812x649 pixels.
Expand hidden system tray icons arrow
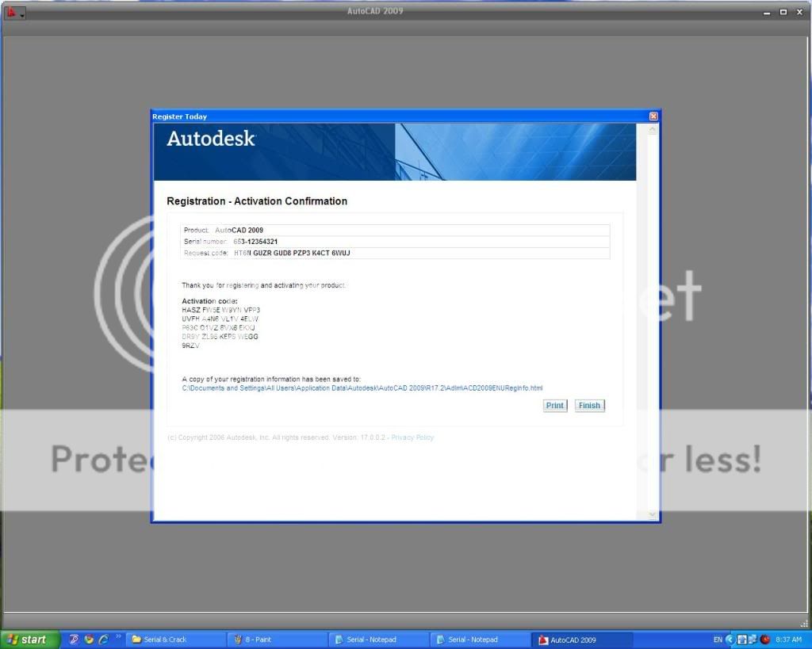730,639
